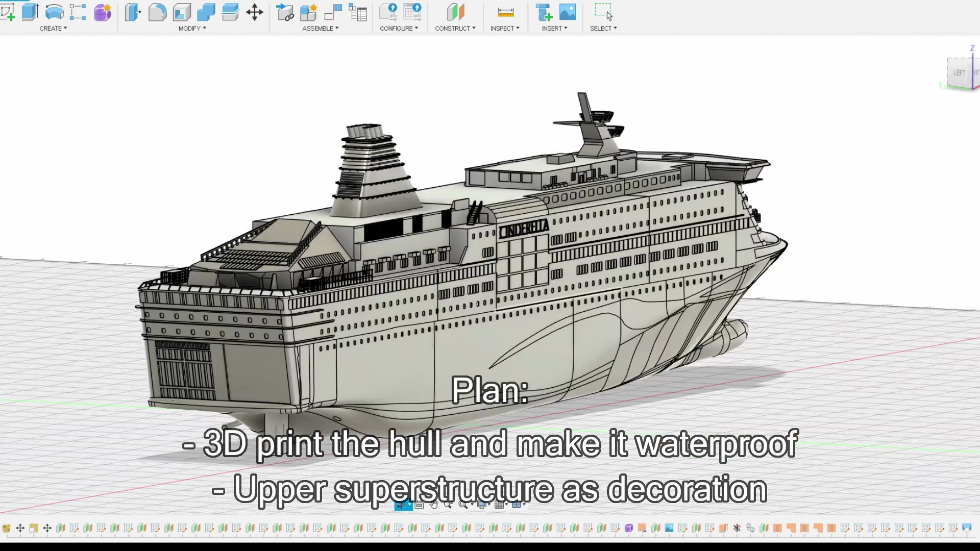Click the LEFT face of the ViewCube
Screen dimensions: 980x551
pos(959,72)
